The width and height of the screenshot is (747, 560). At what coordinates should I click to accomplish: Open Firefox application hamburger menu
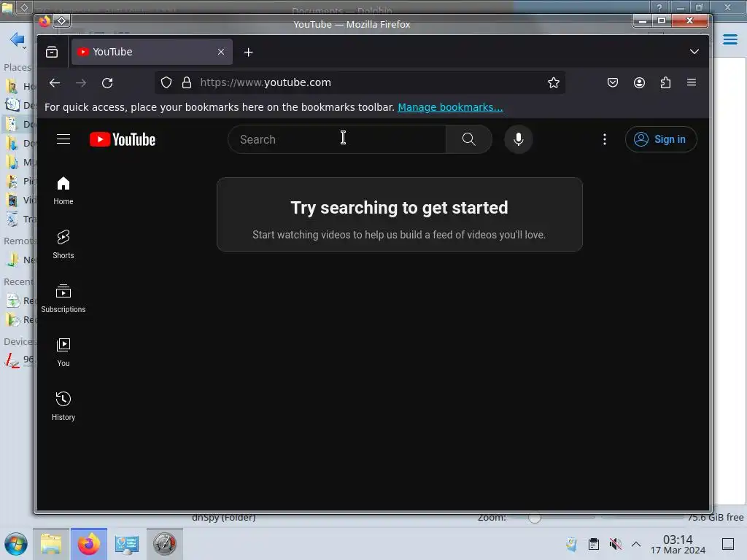point(692,83)
